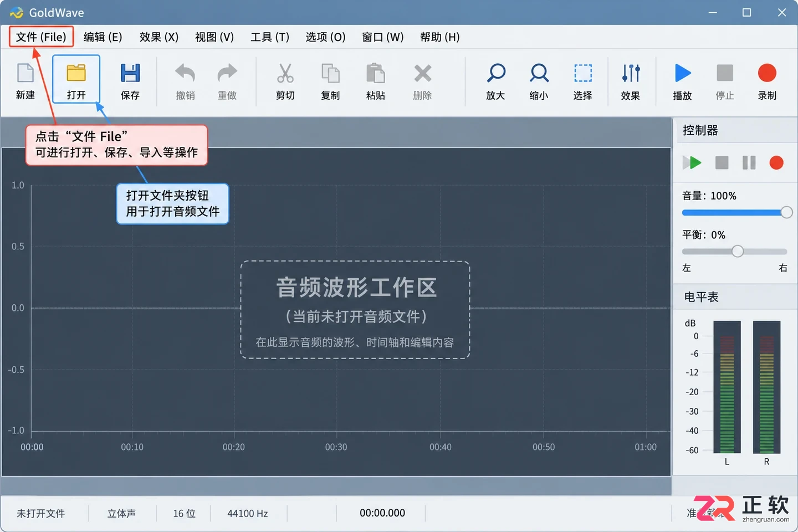Click the 重做 redo arrow icon
798x532 pixels.
click(227, 73)
